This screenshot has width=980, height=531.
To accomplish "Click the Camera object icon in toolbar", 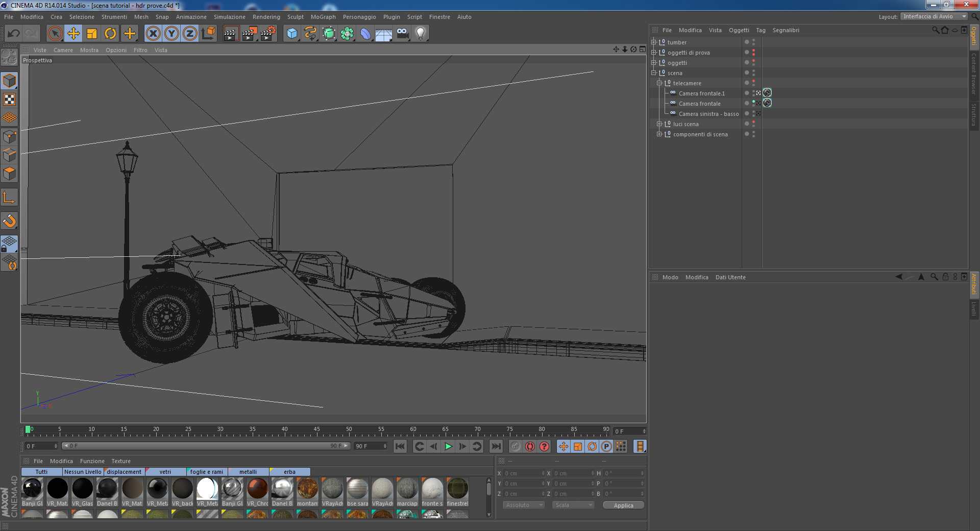I will click(402, 34).
